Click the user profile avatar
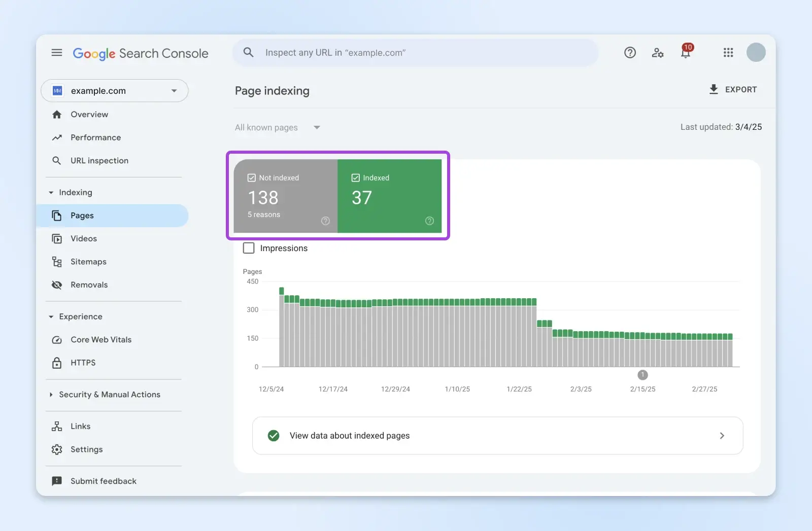 pos(756,53)
